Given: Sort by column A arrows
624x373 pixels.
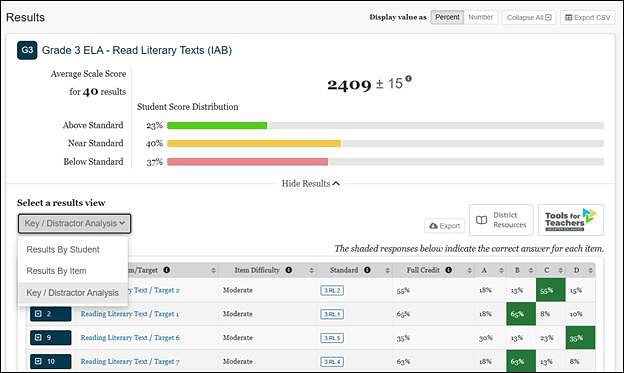Looking at the screenshot, I should click(501, 270).
